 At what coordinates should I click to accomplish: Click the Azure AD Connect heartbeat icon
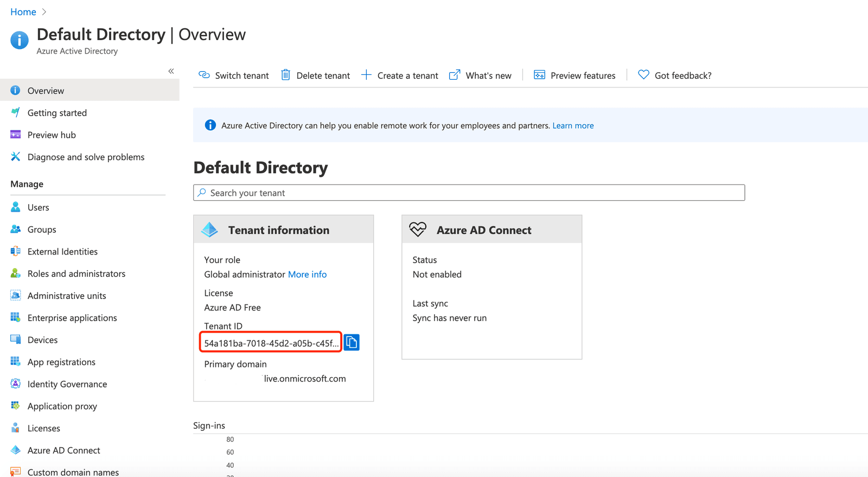point(418,230)
